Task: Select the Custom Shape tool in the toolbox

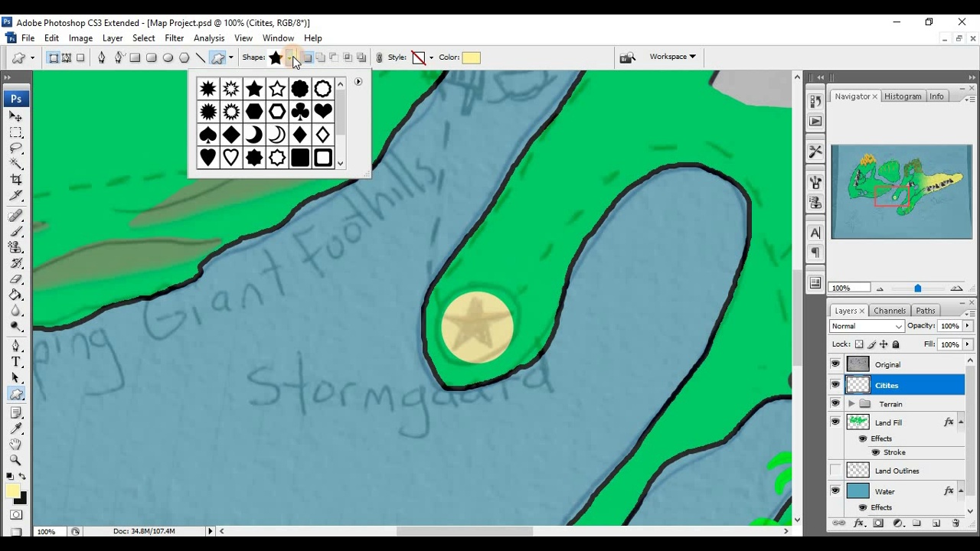Action: (16, 394)
